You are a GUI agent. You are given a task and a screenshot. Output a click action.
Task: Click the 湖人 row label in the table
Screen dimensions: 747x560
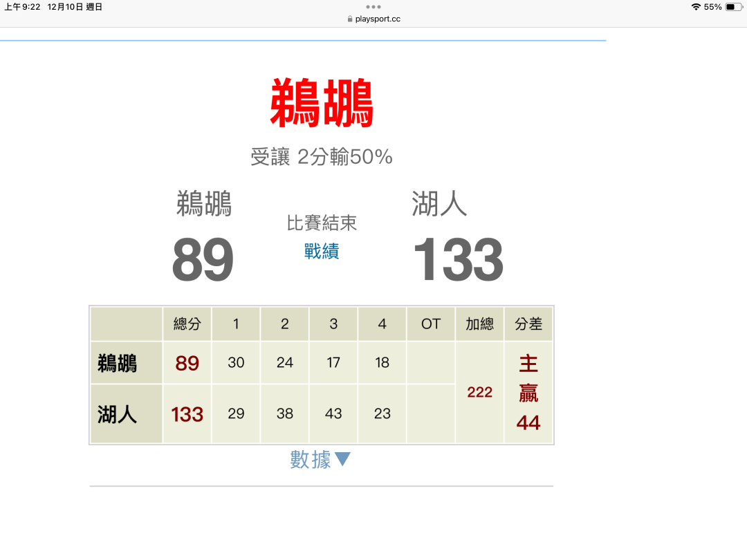click(x=127, y=414)
